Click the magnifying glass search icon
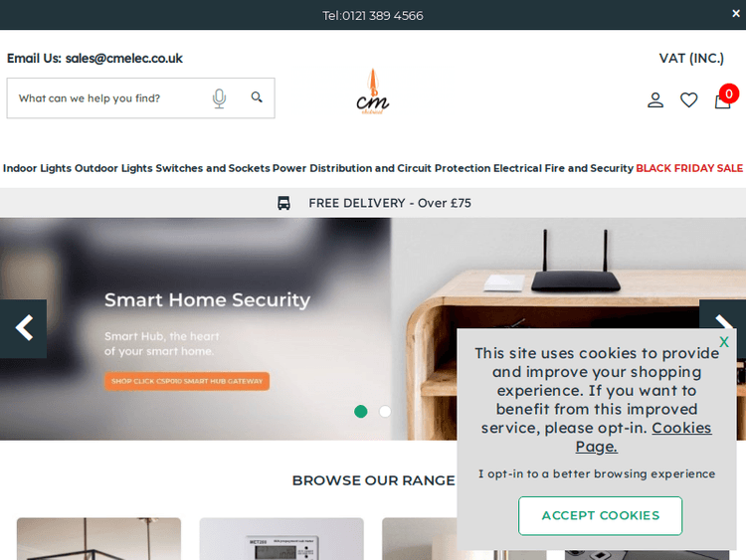Viewport: 746px width, 560px height. pos(257,97)
